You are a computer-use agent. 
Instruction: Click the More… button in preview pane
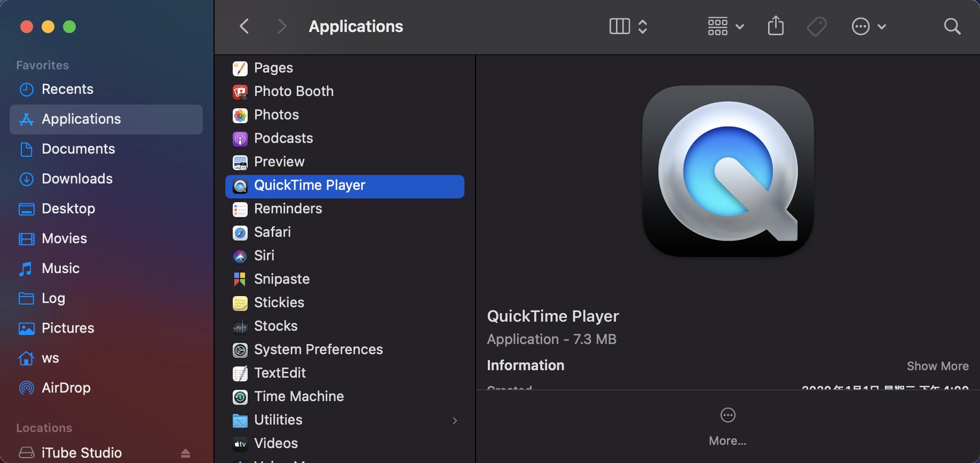point(728,427)
